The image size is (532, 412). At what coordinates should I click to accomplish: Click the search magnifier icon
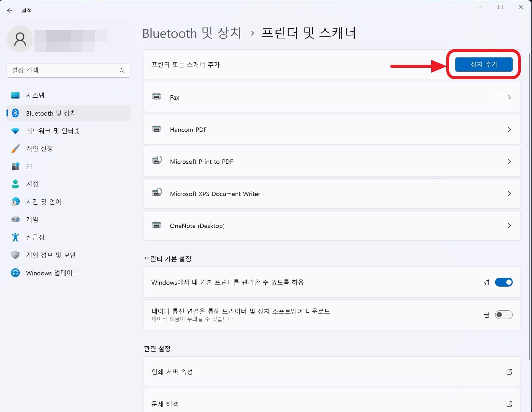pyautogui.click(x=122, y=70)
